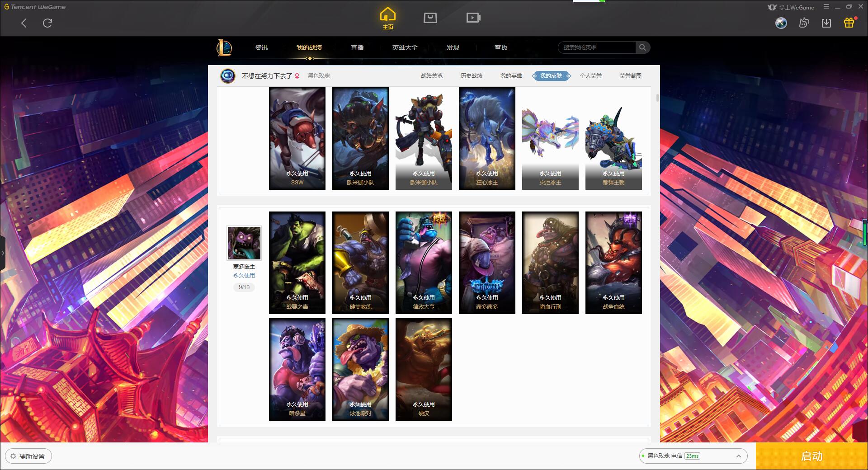This screenshot has height=470, width=868.
Task: Open the 灾厄冰王 skin card
Action: pyautogui.click(x=550, y=138)
